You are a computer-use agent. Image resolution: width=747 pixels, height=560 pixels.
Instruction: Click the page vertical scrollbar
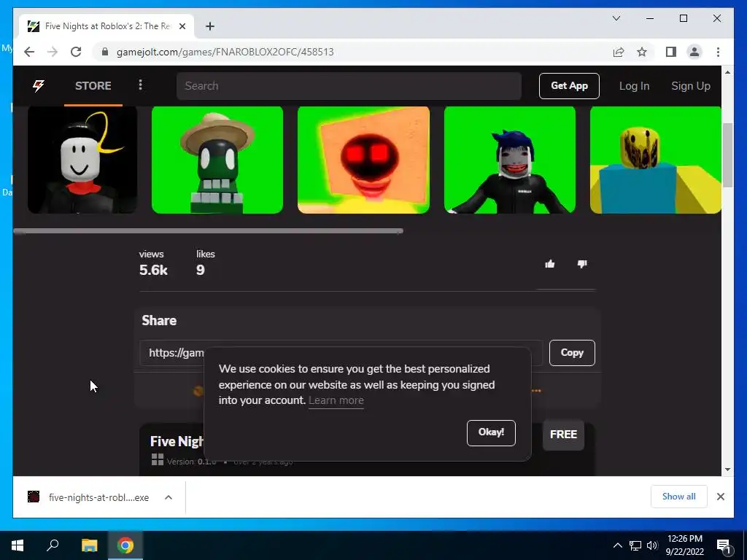[x=727, y=155]
